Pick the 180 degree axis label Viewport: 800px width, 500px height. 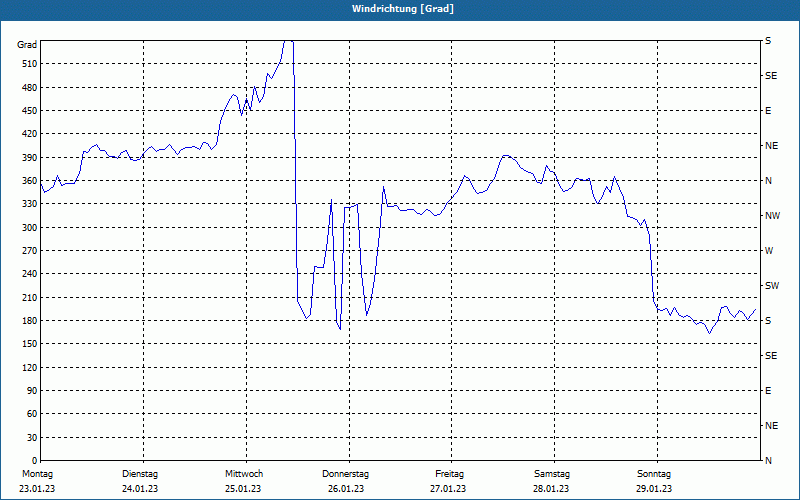[31, 321]
